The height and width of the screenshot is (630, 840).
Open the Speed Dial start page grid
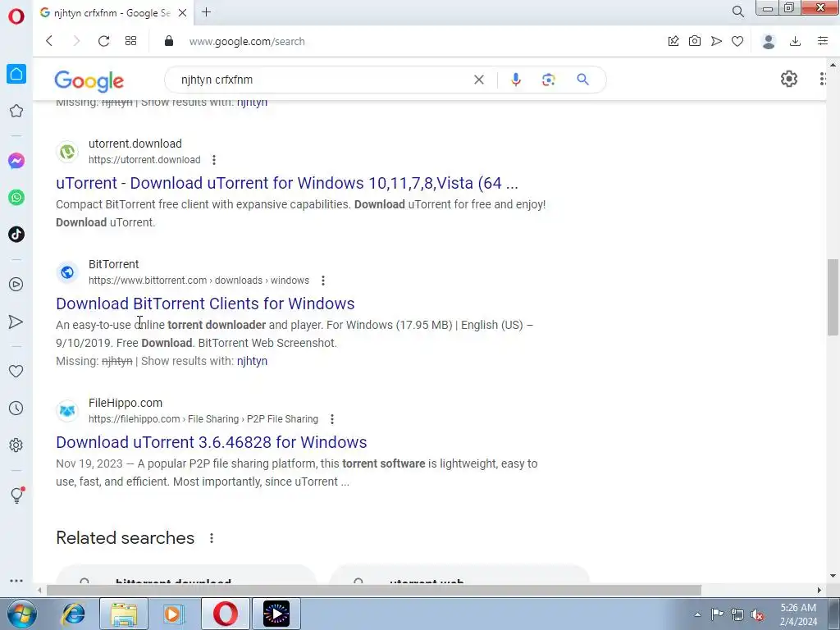coord(130,41)
